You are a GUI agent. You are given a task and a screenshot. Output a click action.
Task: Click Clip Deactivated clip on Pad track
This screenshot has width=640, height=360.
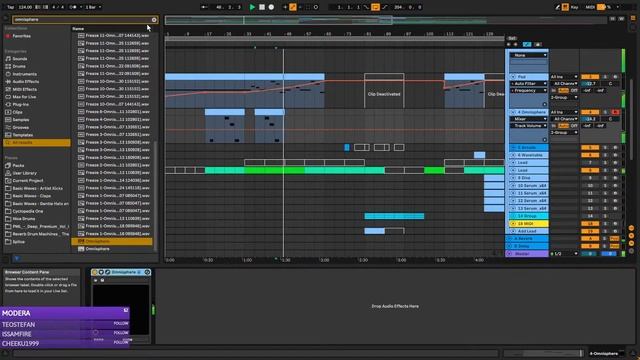tap(384, 91)
